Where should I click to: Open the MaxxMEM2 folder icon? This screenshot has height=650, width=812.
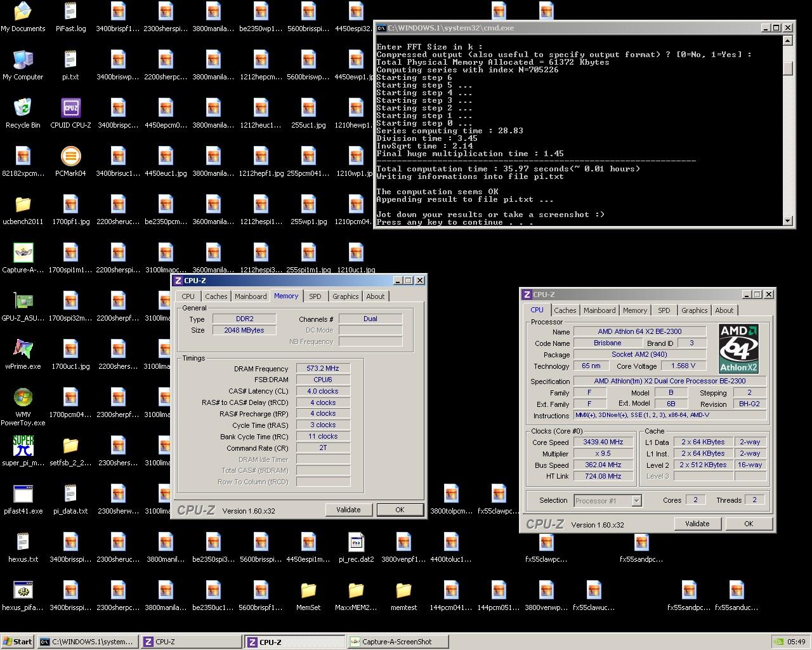pos(356,596)
